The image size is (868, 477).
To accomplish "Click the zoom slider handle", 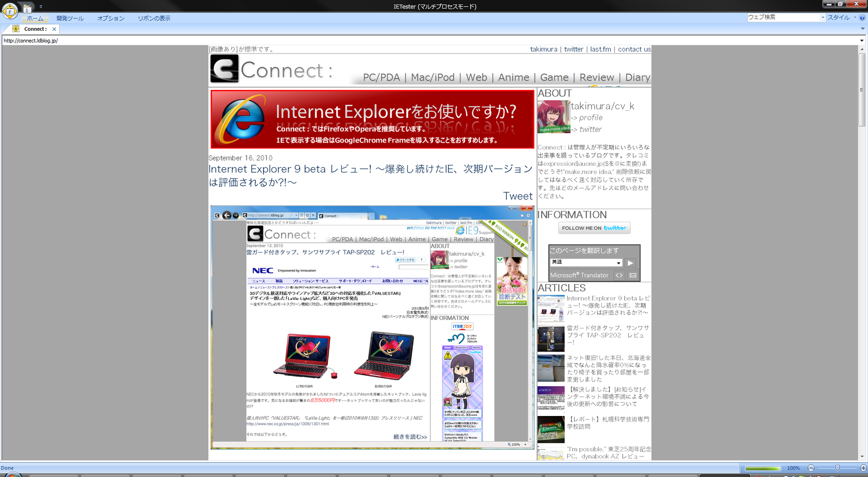I will (837, 468).
